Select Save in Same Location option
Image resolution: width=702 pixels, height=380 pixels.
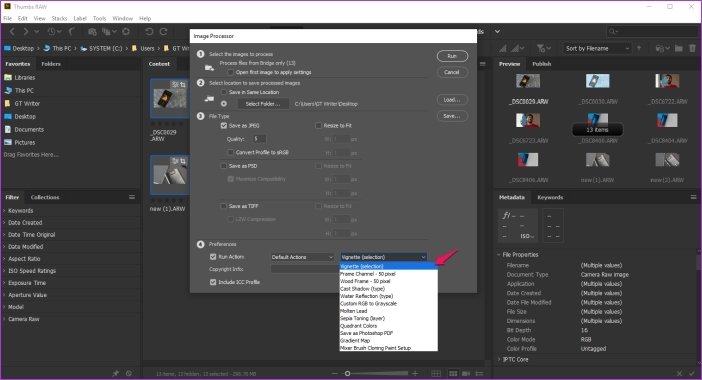[224, 92]
